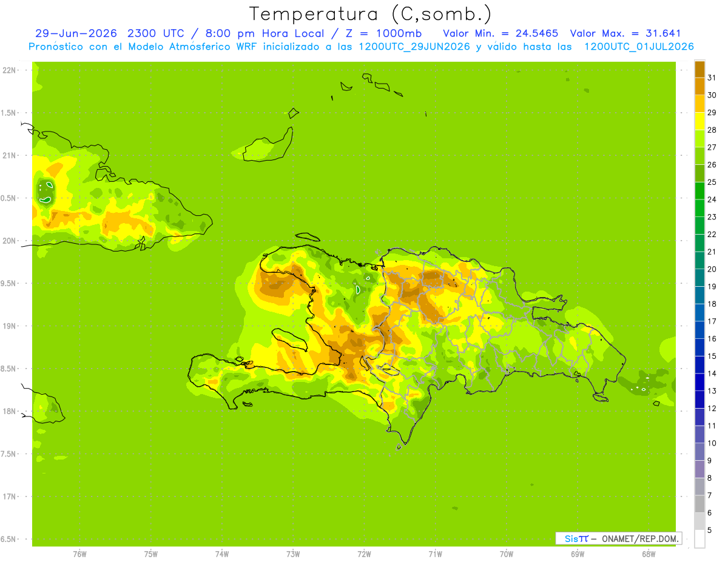The height and width of the screenshot is (562, 728).
Task: Click the '74W' longitude axis label
Action: [x=222, y=554]
